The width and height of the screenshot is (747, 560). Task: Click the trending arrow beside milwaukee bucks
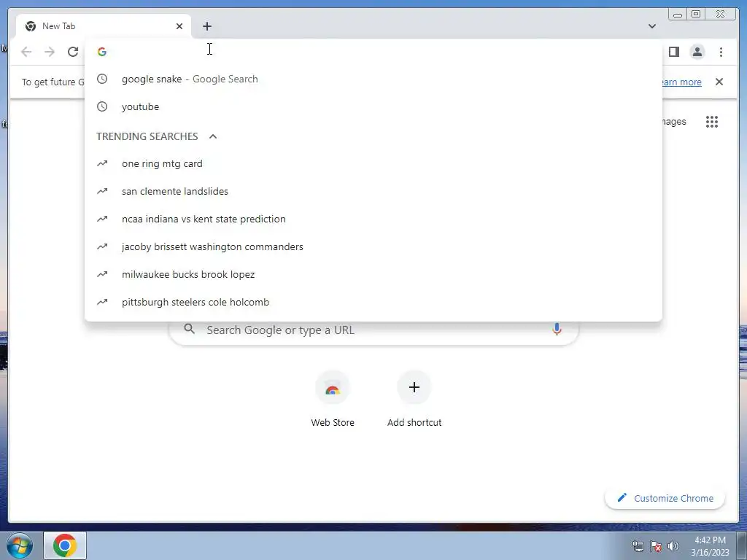click(102, 274)
